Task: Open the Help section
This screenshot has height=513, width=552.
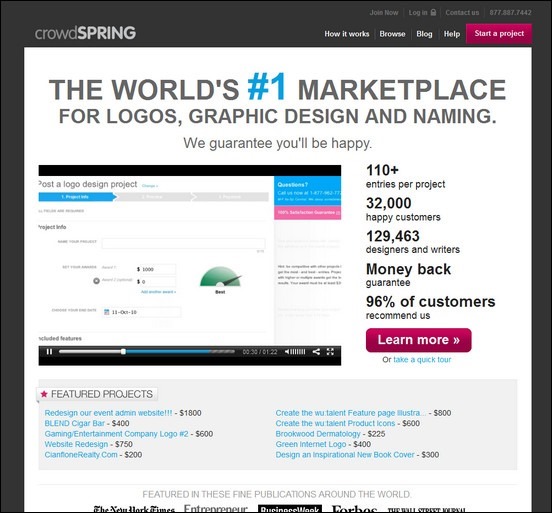Action: 452,34
